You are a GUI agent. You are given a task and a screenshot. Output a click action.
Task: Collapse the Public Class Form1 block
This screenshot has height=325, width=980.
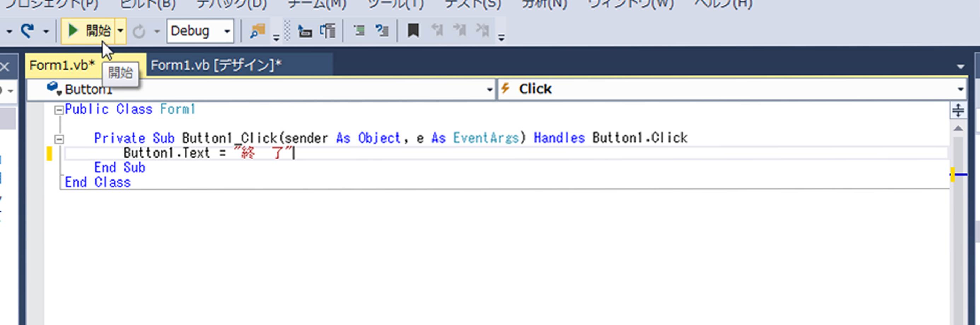tap(59, 110)
